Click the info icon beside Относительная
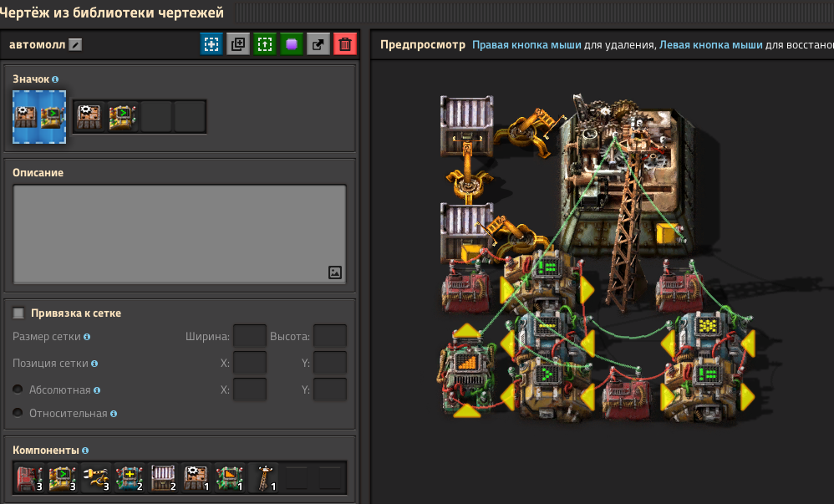Viewport: 834px width, 504px height. 114,414
